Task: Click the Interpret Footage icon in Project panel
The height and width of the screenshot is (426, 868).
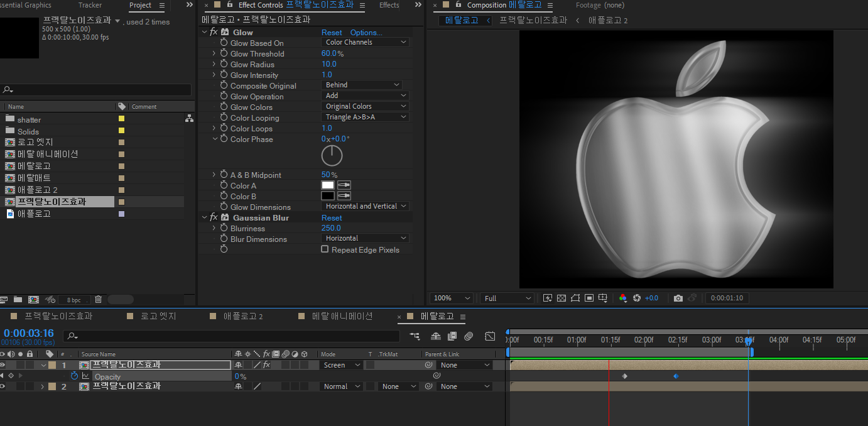Action: [3, 300]
